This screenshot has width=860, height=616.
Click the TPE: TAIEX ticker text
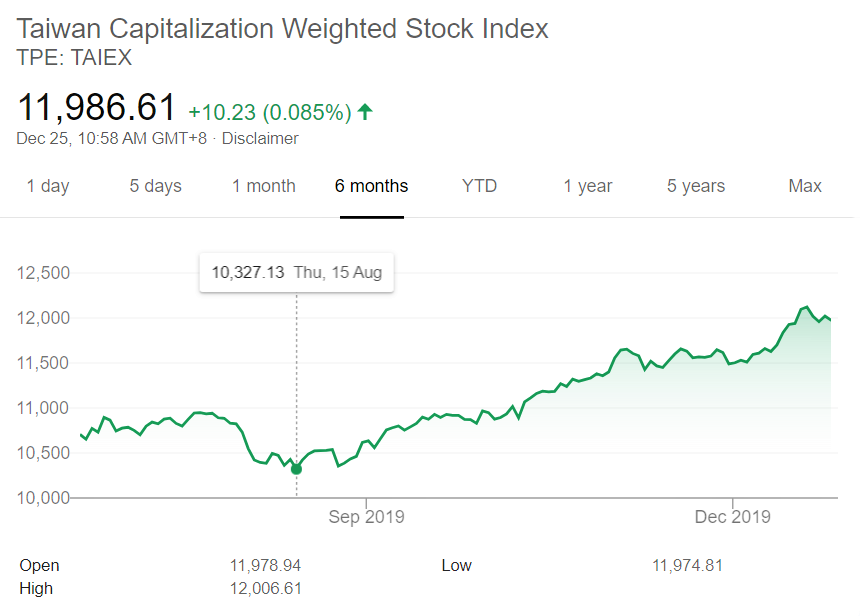click(74, 58)
